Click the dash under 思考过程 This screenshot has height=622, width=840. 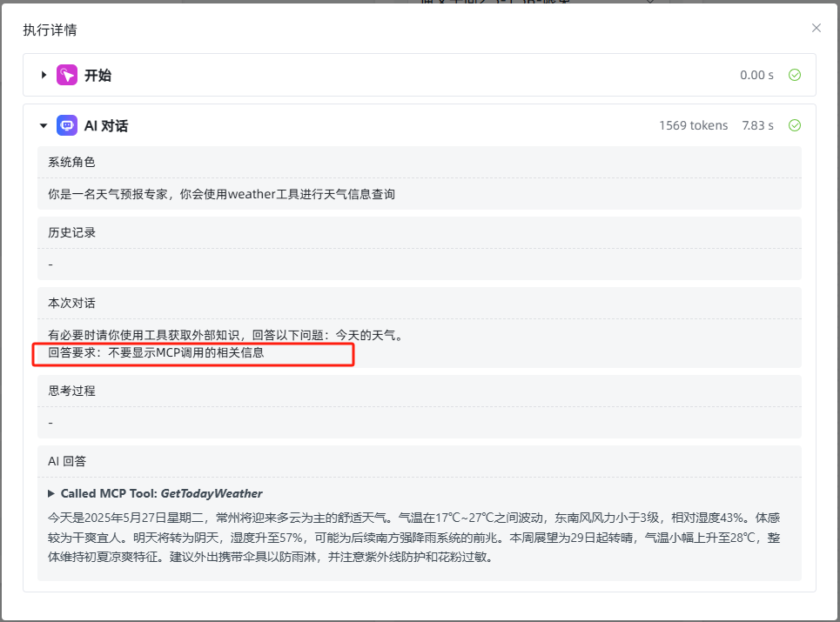[50, 423]
